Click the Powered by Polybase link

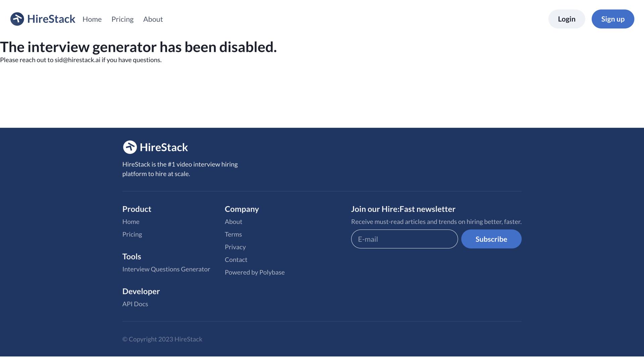click(x=255, y=272)
